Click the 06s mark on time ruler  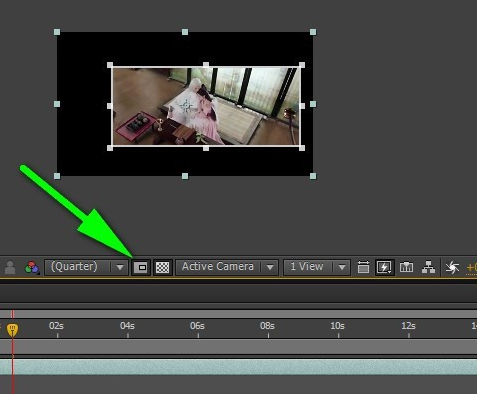[x=197, y=326]
